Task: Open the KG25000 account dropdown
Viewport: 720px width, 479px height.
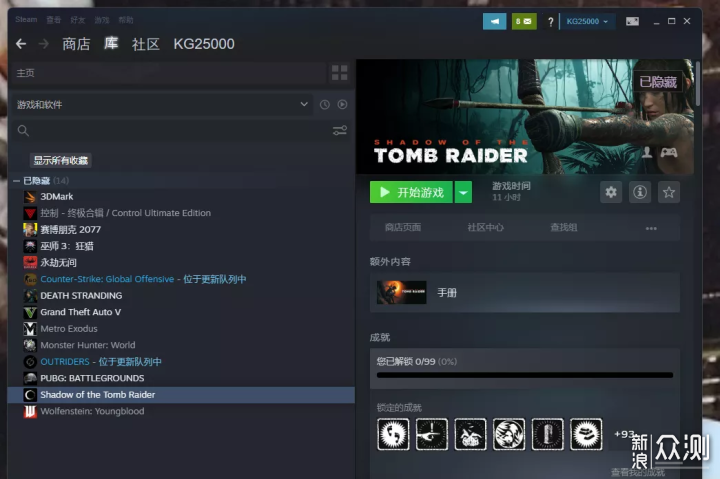Action: tap(587, 21)
